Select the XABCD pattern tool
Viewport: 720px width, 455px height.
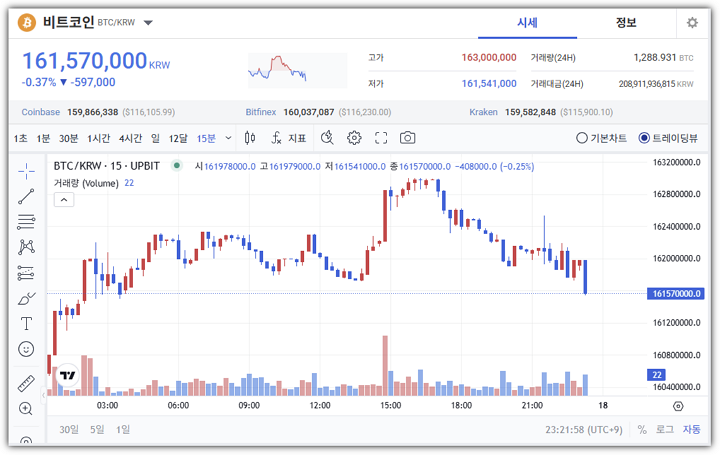coord(26,247)
